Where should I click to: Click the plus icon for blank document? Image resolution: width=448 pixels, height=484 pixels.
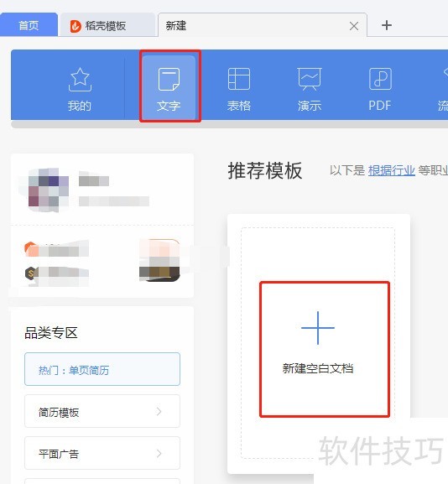pyautogui.click(x=318, y=328)
